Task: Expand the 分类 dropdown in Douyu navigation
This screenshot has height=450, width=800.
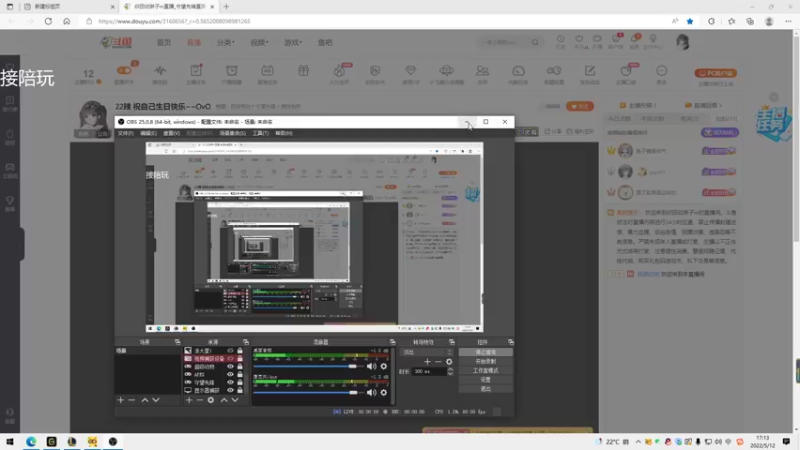Action: [x=226, y=42]
